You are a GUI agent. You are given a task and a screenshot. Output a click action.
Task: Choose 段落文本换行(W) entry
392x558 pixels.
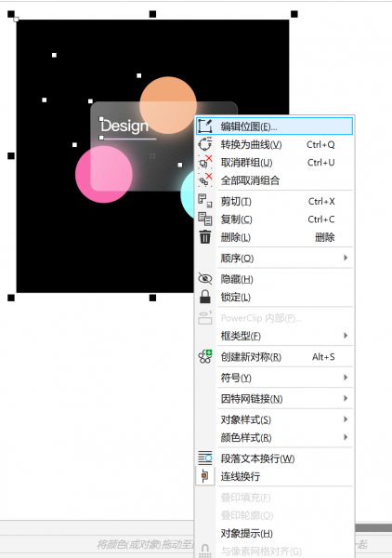274,458
